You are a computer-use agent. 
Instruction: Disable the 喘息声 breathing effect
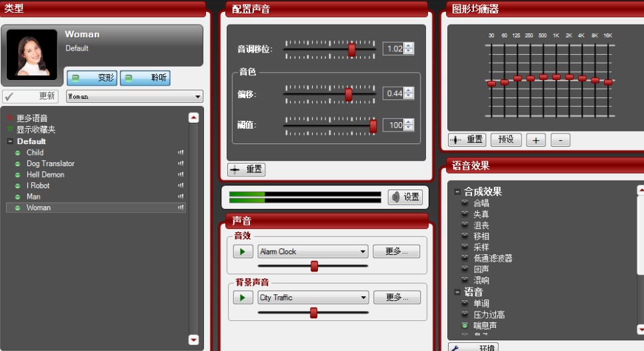coord(465,325)
